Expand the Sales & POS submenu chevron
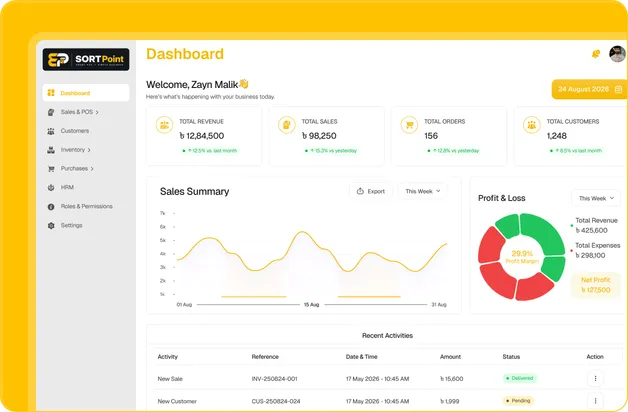Screen dimensions: 628x412 [x=97, y=113]
